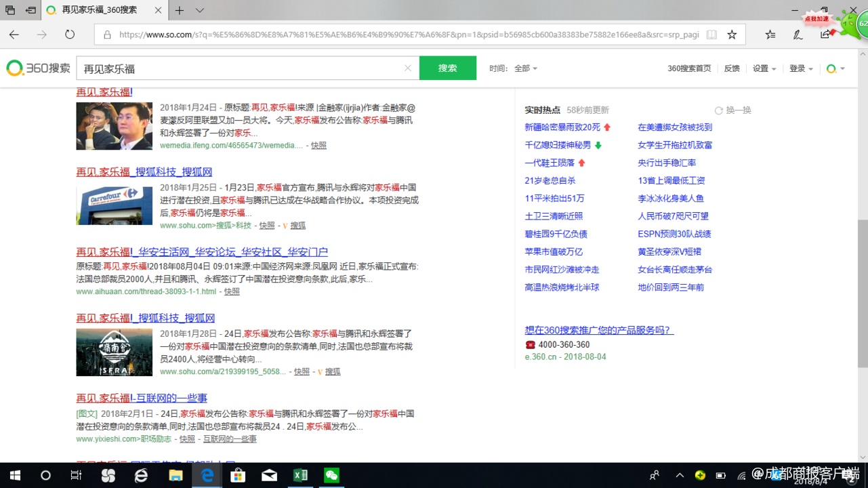Click 想在360搜索推广您的产品服务吗 link
868x488 pixels.
(599, 330)
